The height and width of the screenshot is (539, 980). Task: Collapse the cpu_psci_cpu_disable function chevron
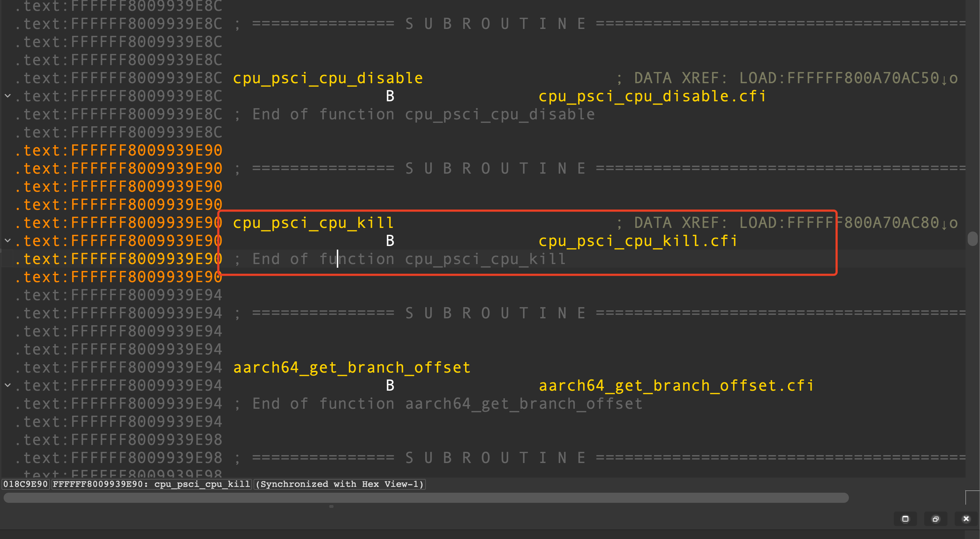[8, 96]
